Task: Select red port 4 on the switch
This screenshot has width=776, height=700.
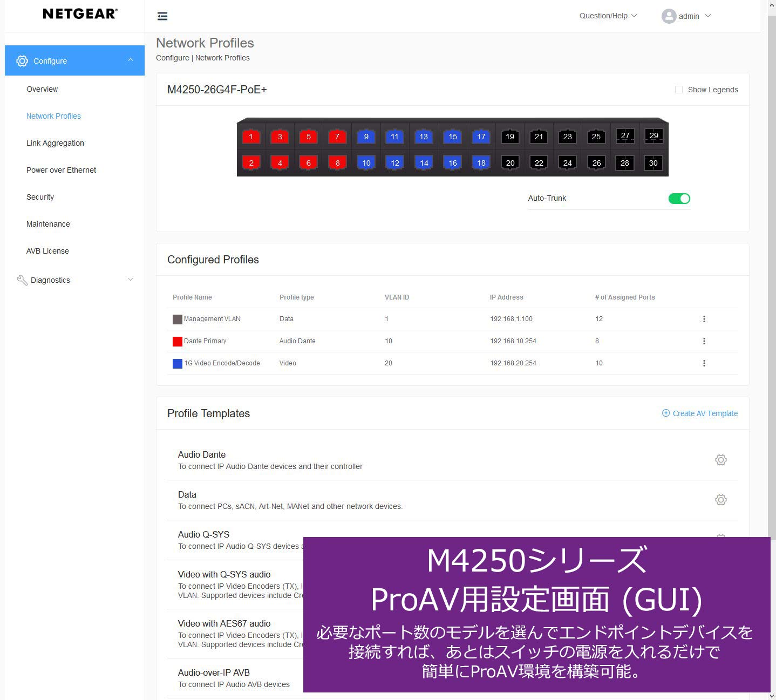Action: coord(280,163)
